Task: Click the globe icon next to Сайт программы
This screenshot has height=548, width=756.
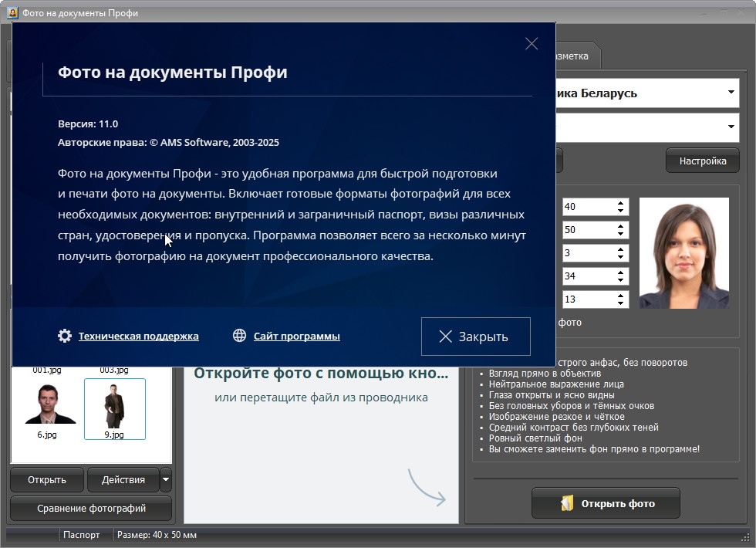Action: [x=240, y=335]
